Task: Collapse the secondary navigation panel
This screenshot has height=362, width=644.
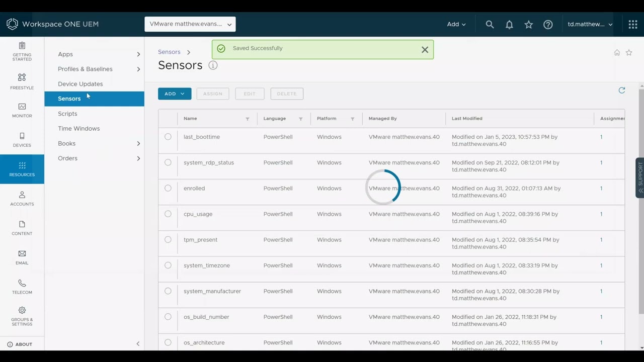Action: click(x=138, y=344)
